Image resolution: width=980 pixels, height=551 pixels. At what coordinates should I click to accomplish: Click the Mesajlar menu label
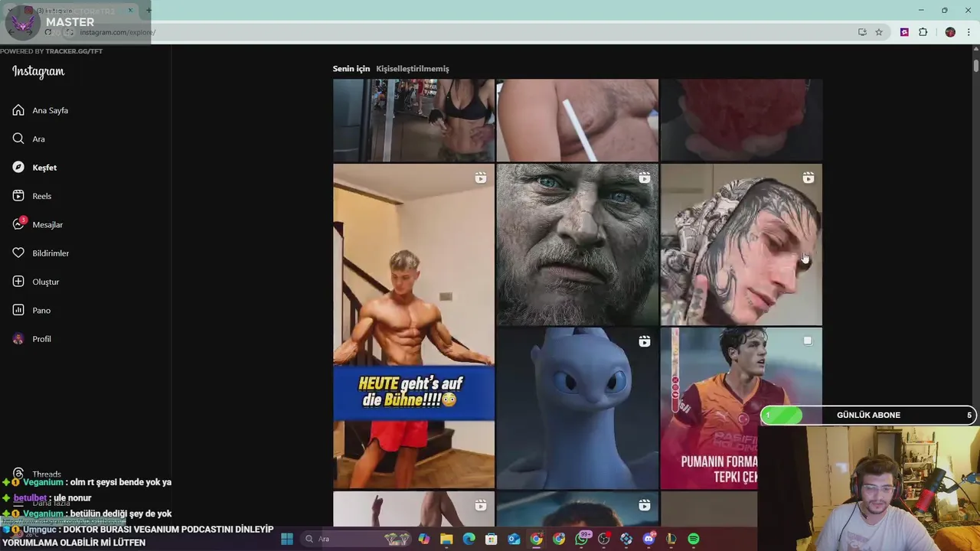[x=47, y=225]
